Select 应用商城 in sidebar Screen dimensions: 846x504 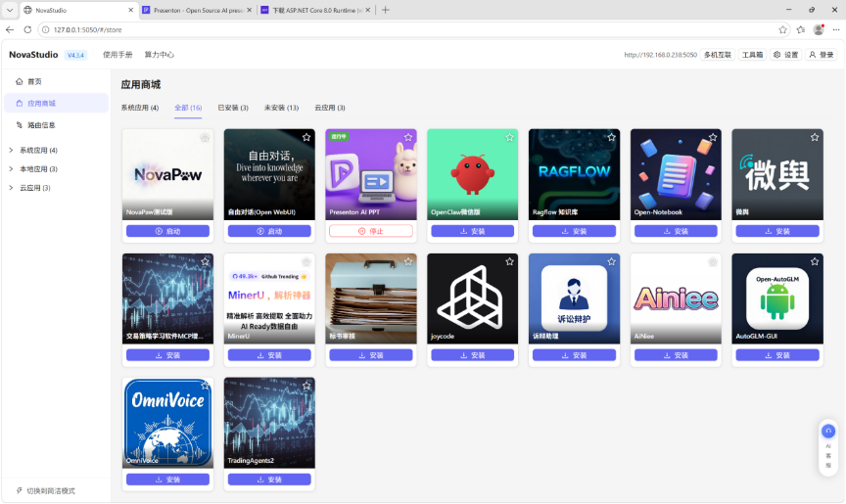[x=56, y=103]
